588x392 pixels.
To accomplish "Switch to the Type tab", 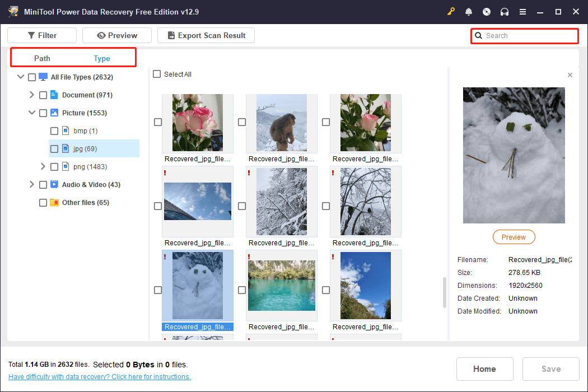I will pyautogui.click(x=101, y=58).
